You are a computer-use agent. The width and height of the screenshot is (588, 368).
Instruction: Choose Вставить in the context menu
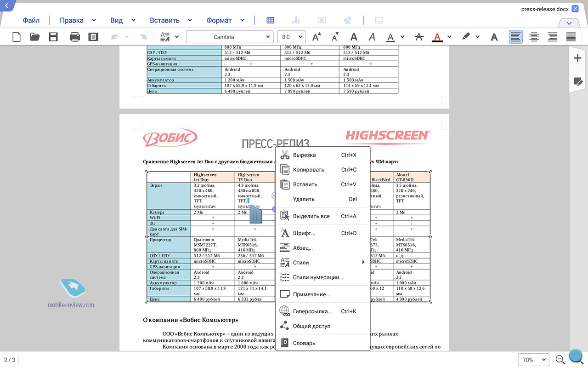pos(322,184)
